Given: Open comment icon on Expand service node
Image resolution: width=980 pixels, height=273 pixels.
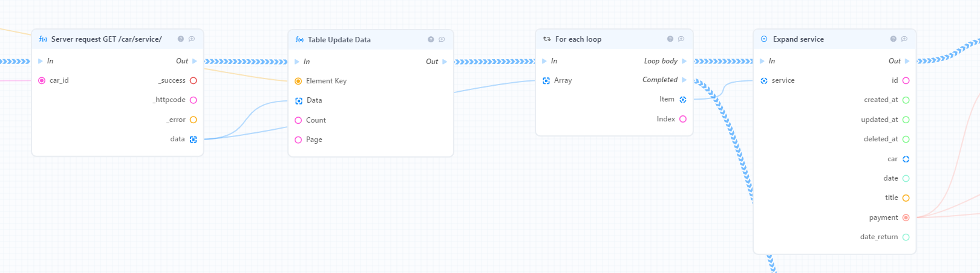Looking at the screenshot, I should tap(904, 39).
